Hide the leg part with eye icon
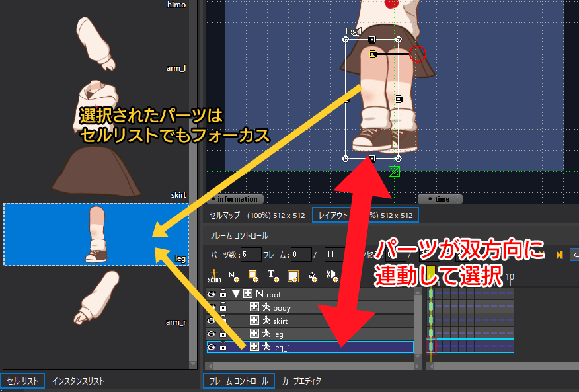 click(x=212, y=334)
